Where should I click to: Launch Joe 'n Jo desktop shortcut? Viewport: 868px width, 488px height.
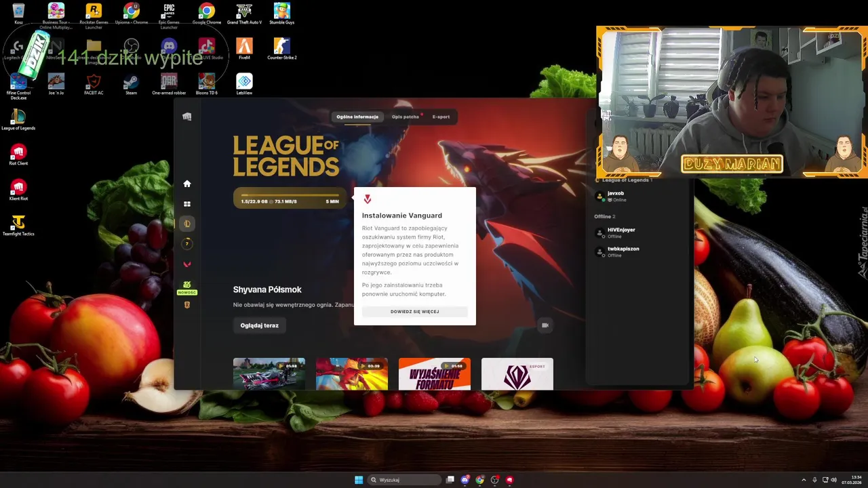click(56, 84)
